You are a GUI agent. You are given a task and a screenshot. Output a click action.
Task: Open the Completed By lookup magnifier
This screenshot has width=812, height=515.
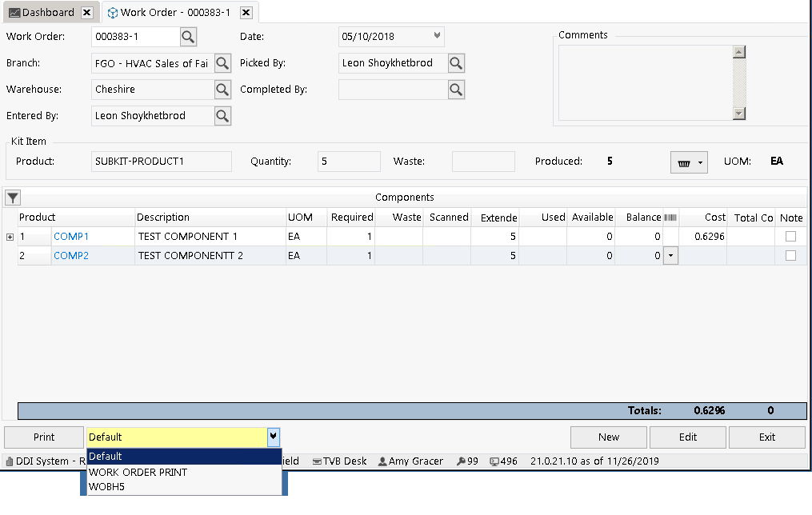(456, 90)
